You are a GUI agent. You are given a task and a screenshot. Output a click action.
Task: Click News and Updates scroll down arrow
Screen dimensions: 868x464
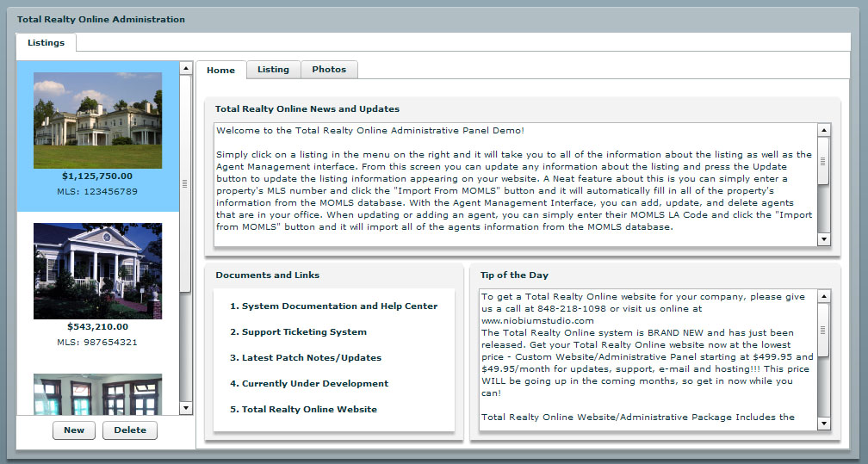click(824, 239)
